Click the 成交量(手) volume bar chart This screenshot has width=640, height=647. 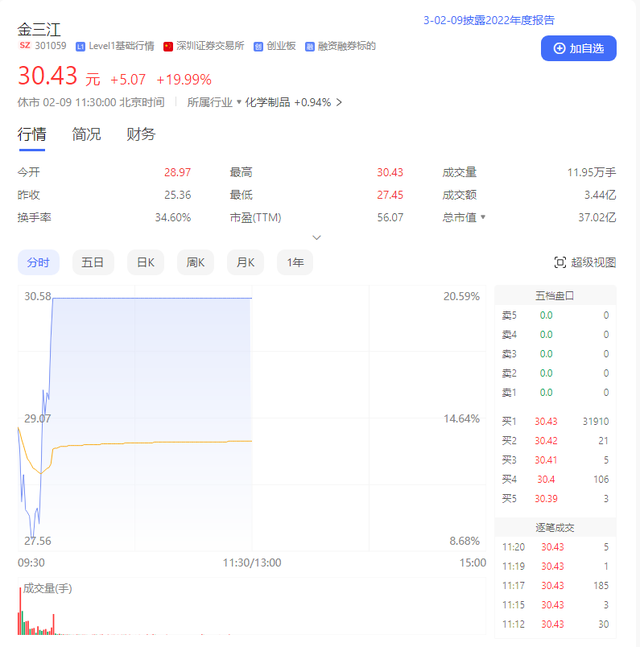tap(252, 607)
